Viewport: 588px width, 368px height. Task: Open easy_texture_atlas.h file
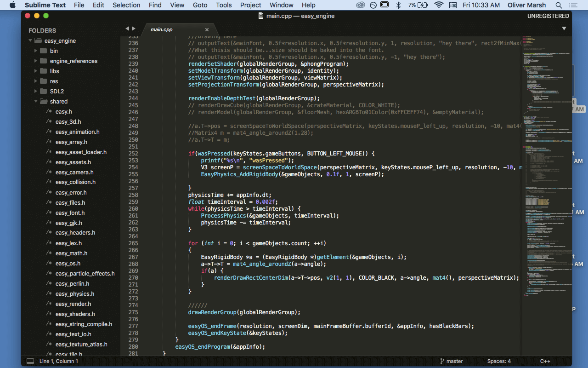[81, 344]
